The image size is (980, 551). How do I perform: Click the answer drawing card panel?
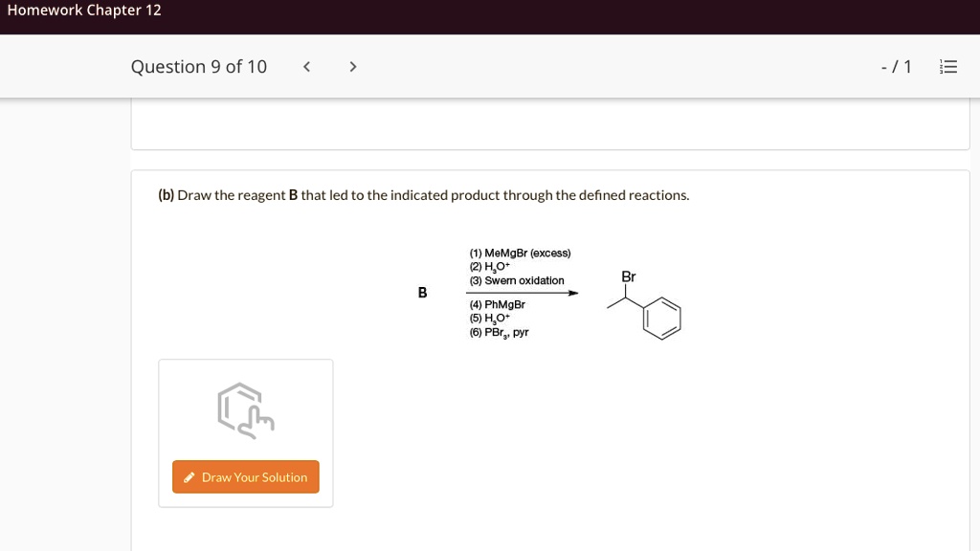pos(245,432)
